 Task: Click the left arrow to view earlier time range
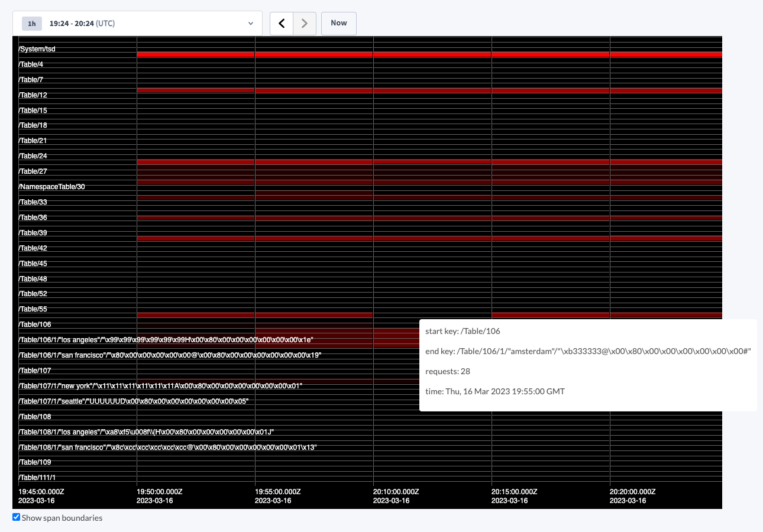point(282,23)
